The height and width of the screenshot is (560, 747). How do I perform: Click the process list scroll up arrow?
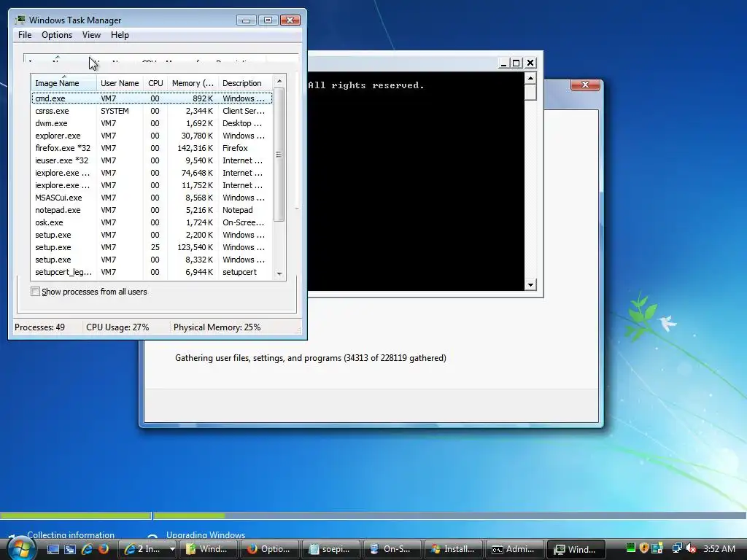pos(279,82)
